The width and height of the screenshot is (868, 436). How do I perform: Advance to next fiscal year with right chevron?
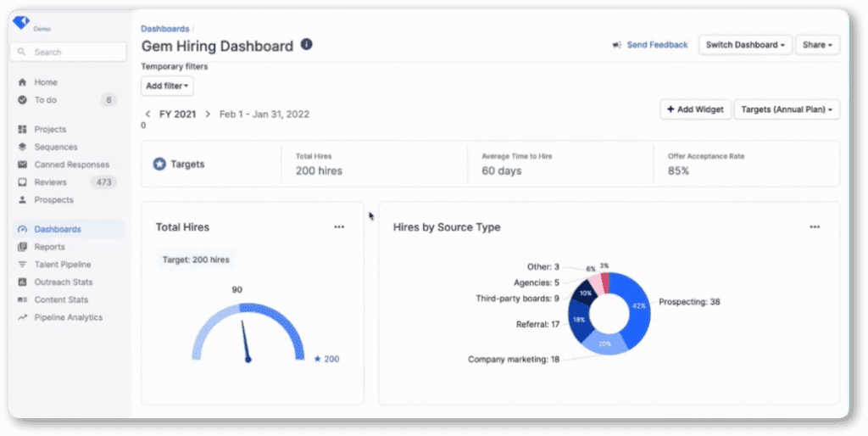[x=208, y=114]
